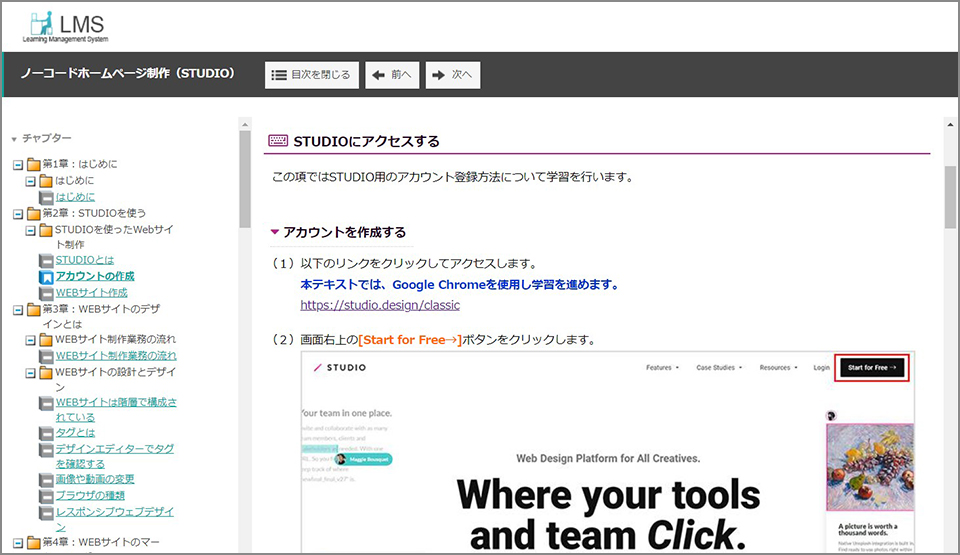Collapse the チャプター tree header triangle
960x555 pixels.
tap(14, 139)
